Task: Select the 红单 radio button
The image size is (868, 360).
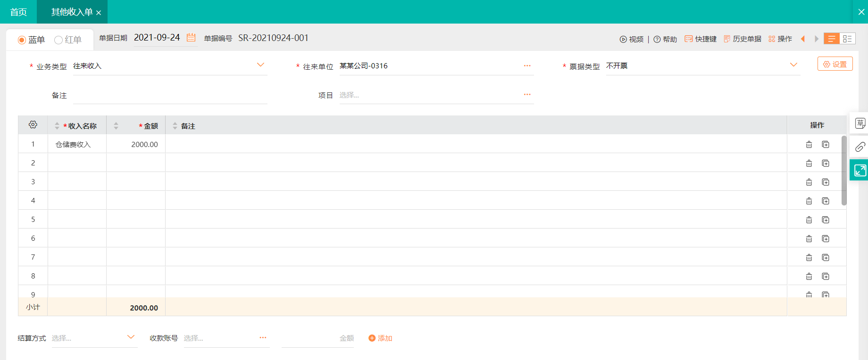Action: coord(58,40)
